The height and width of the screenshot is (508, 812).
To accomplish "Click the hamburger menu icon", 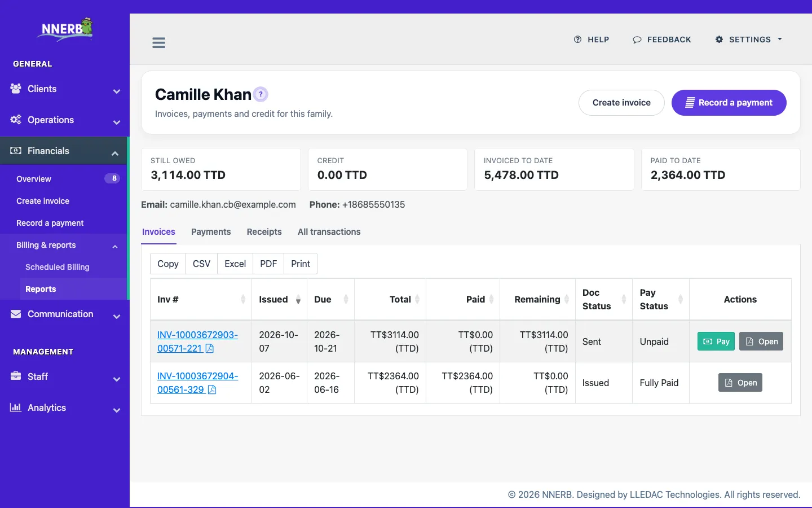I will tap(159, 43).
